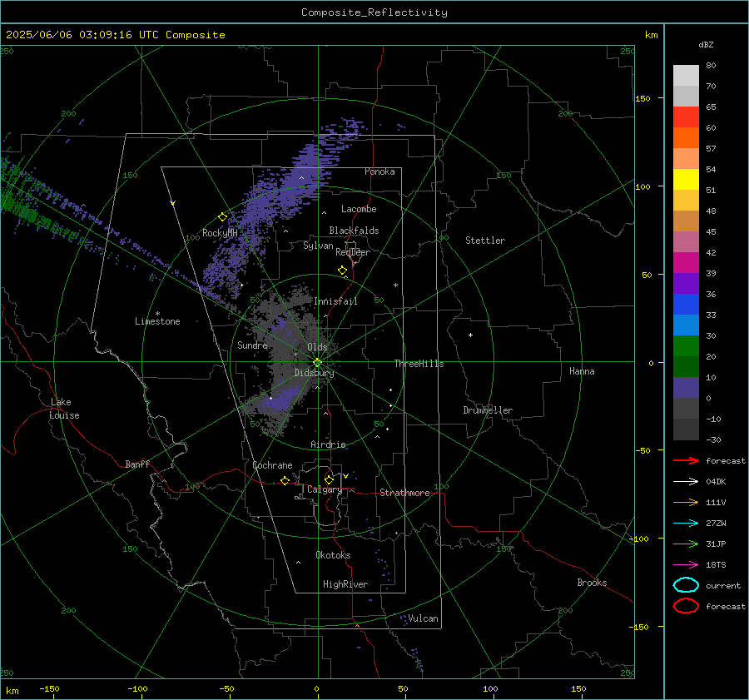Click the Blackfalds town label
Screen dimensions: 749x700
(x=354, y=231)
